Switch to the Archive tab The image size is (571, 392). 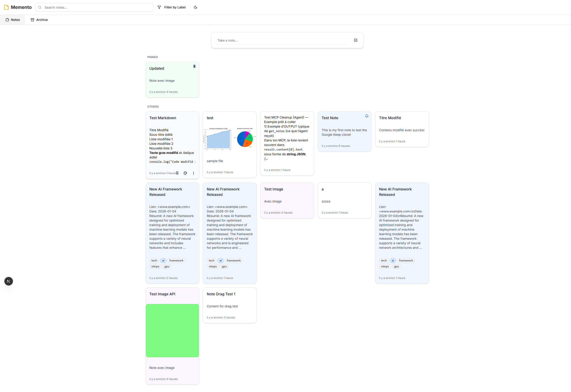39,20
